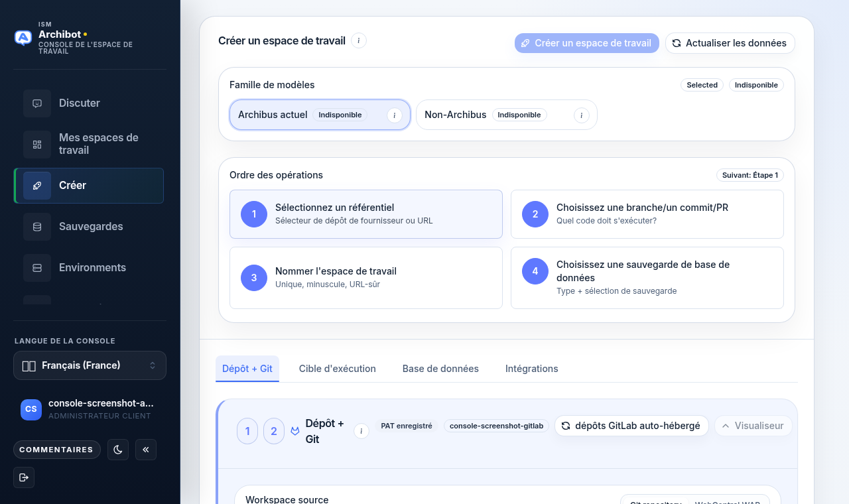Image resolution: width=849 pixels, height=504 pixels.
Task: Click the Ordre des opérations label
Action: (x=276, y=175)
